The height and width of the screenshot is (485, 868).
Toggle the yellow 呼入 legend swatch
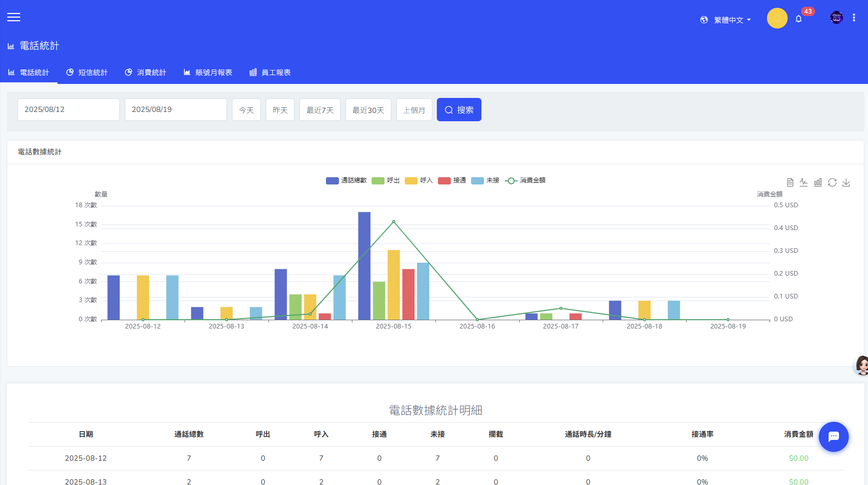click(411, 180)
